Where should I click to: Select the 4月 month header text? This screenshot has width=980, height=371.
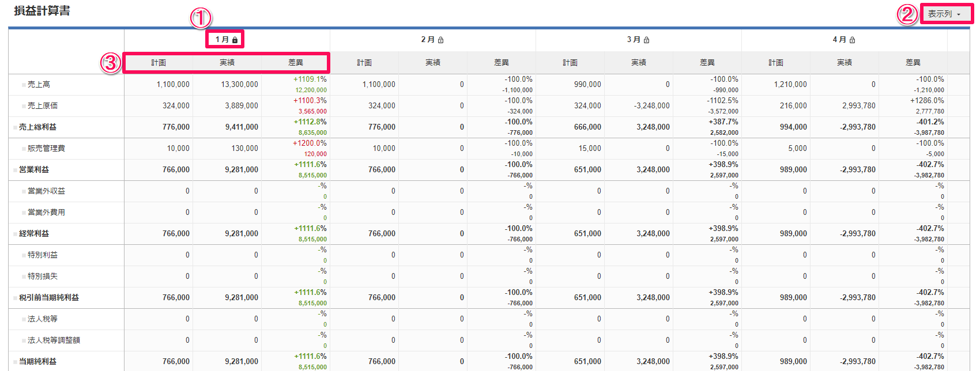[x=840, y=40]
